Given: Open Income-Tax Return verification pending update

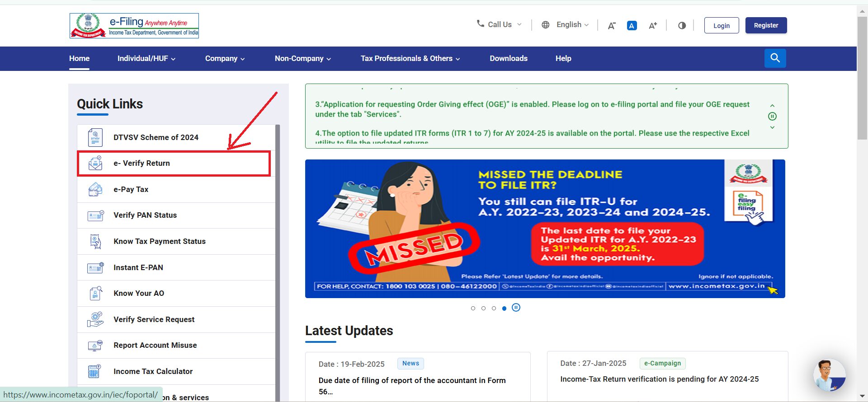Looking at the screenshot, I should click(659, 379).
